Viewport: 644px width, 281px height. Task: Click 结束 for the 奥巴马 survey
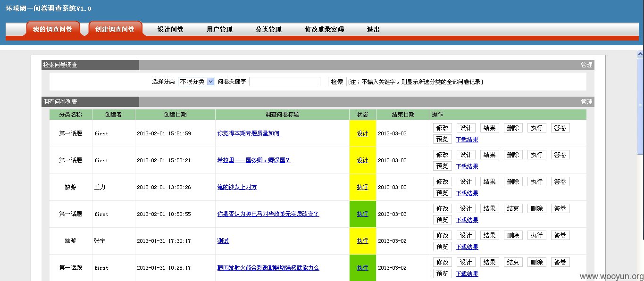[513, 208]
